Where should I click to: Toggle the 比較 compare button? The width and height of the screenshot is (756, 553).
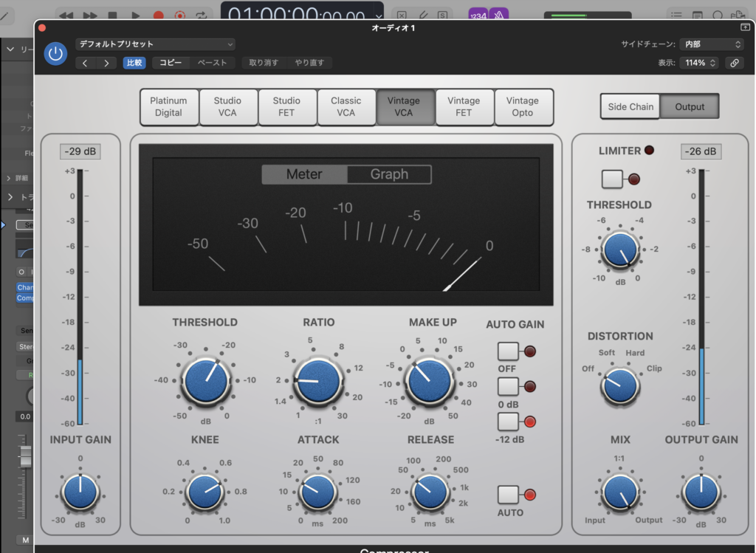coord(134,63)
